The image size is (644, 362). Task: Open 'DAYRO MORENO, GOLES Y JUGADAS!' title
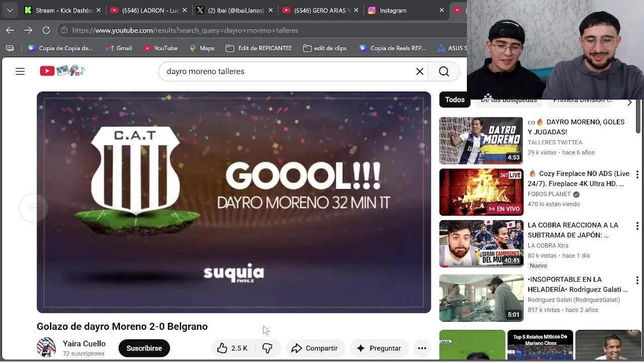point(576,127)
